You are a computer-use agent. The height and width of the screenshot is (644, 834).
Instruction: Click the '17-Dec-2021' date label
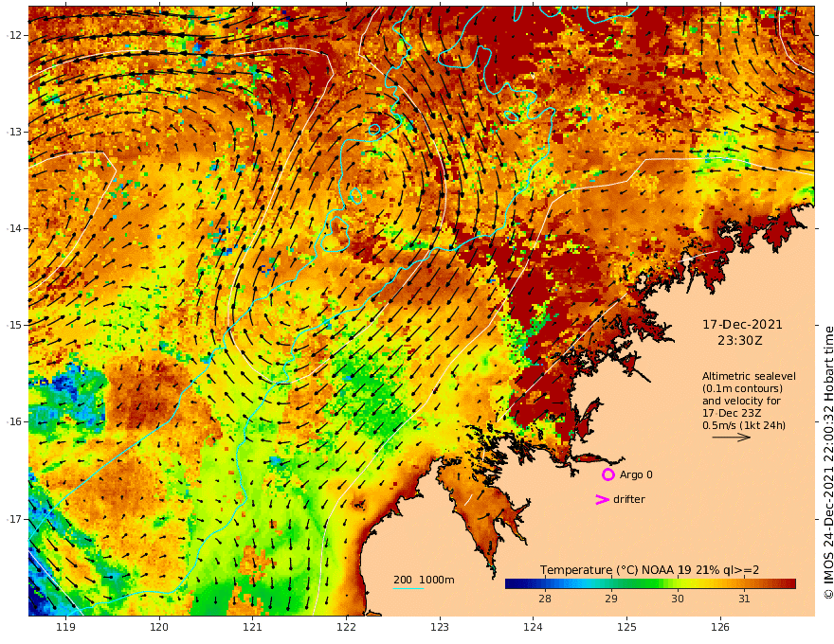click(x=742, y=324)
